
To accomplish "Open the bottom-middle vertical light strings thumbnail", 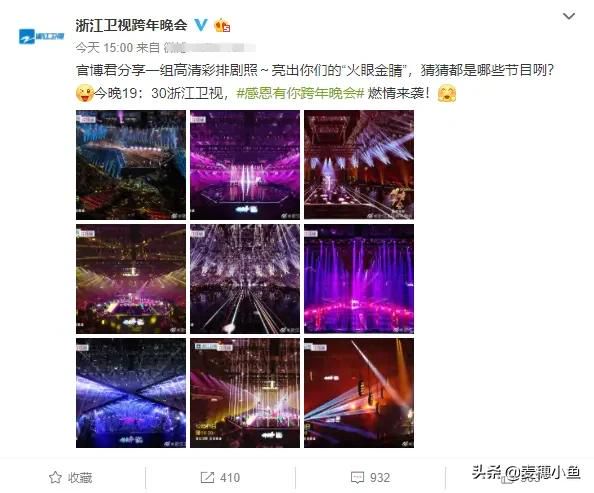I will [x=245, y=393].
